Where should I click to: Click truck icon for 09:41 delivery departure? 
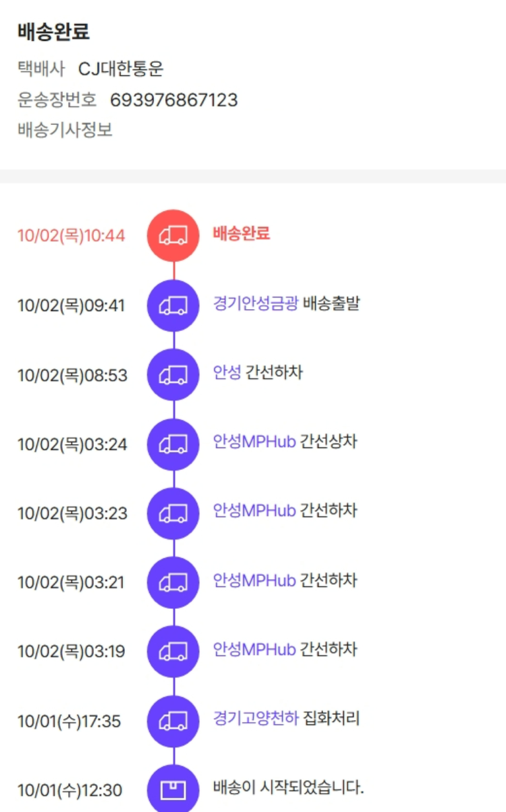[x=173, y=305]
